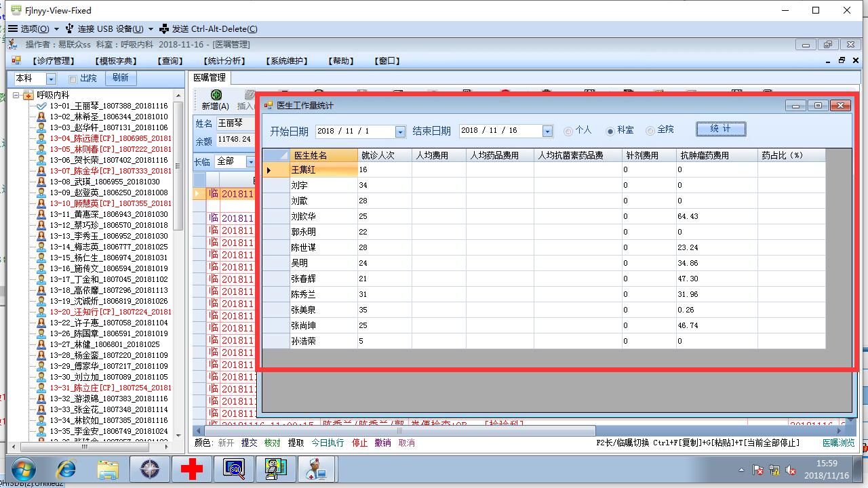Select patient 13-20_汪知行[CP] in tree
868x488 pixels.
coord(110,312)
